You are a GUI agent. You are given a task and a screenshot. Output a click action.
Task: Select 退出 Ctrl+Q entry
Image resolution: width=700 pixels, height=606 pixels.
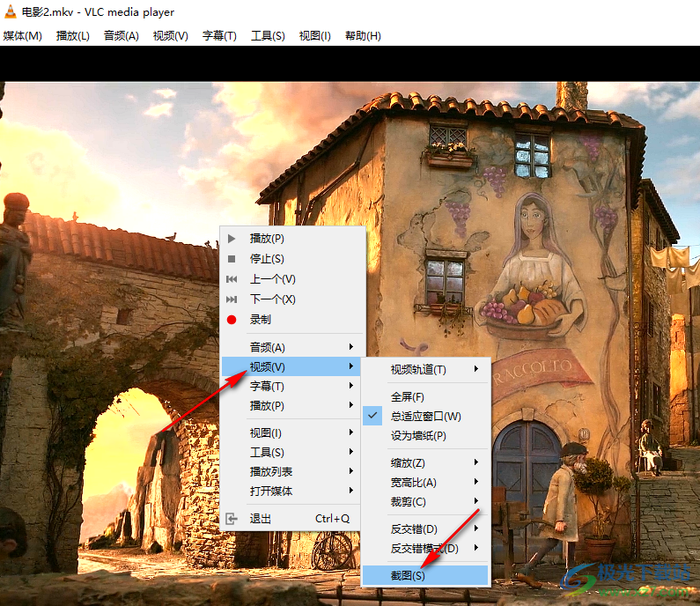pos(291,519)
